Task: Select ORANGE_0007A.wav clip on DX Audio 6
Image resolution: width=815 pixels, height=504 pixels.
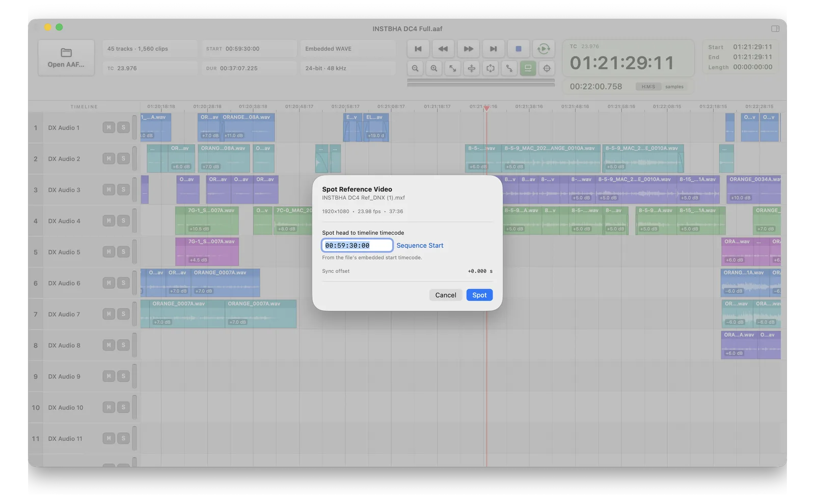Action: (x=225, y=283)
